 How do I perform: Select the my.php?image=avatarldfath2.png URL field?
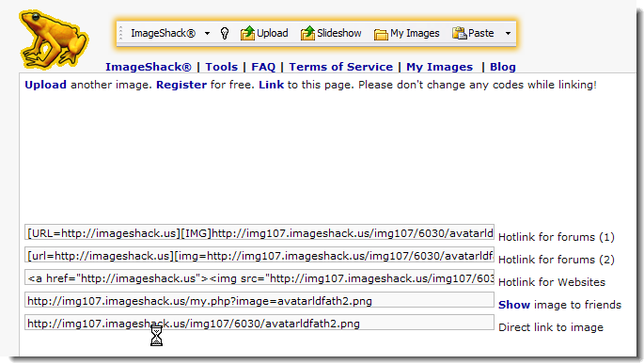click(259, 301)
